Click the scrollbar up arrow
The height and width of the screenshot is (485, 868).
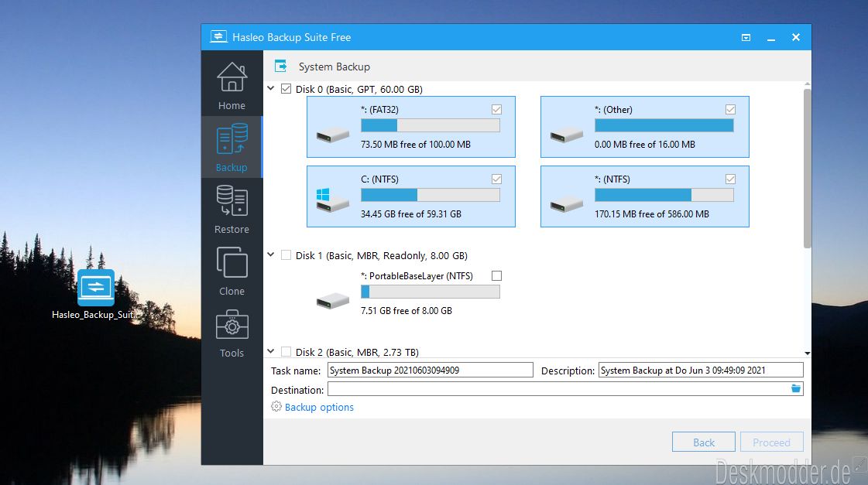807,84
